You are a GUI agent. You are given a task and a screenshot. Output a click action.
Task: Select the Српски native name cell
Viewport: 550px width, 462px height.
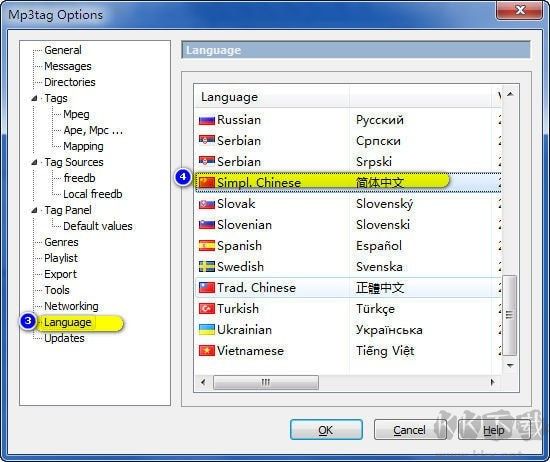pyautogui.click(x=378, y=141)
